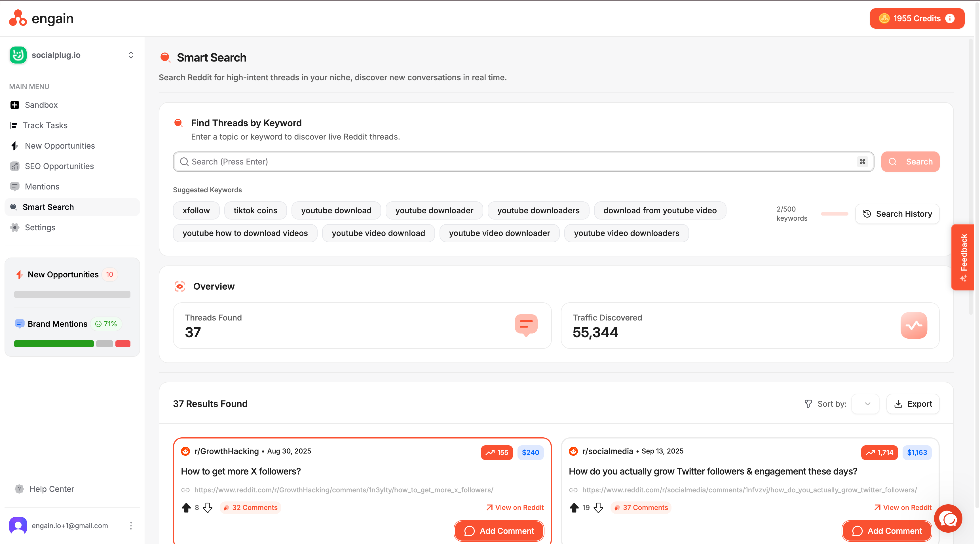Click the keywords usage progress bar
Screen dimensions: 980x544
tap(834, 214)
